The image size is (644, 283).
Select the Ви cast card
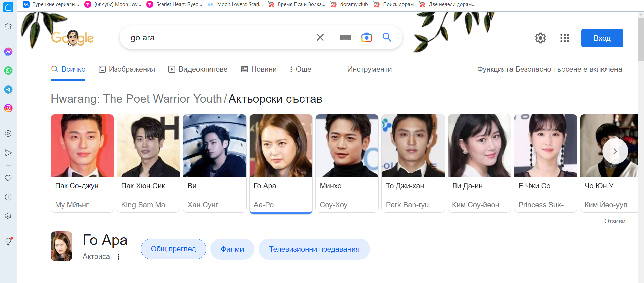coord(215,163)
